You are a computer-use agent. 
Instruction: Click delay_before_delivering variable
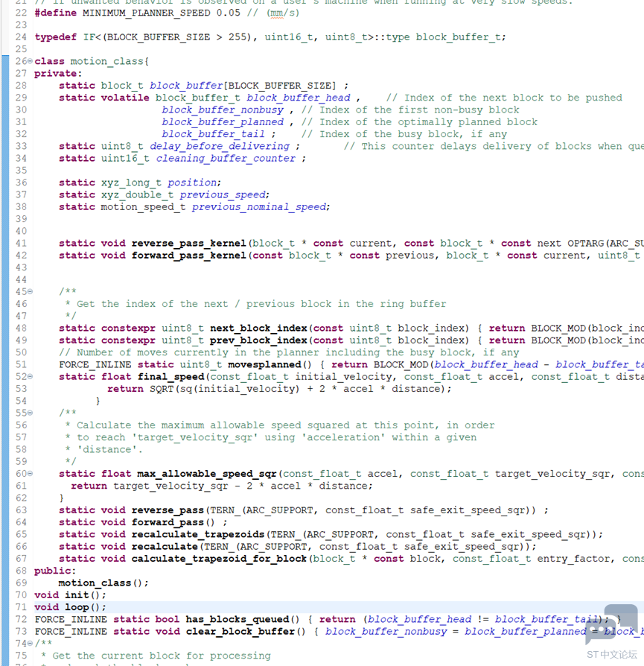220,146
